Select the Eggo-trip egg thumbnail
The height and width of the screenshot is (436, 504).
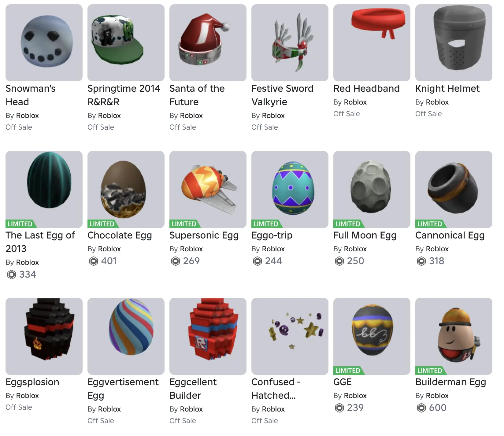click(x=290, y=190)
